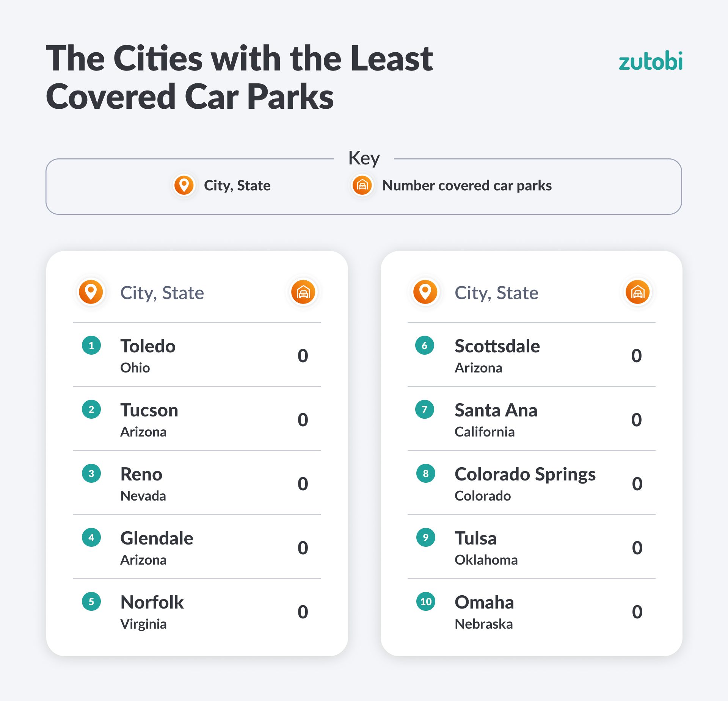Click the left card's covered car park icon
The height and width of the screenshot is (701, 728).
(x=303, y=292)
